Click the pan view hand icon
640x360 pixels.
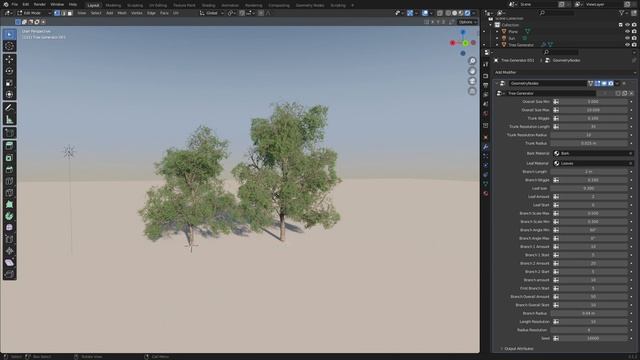[x=472, y=71]
